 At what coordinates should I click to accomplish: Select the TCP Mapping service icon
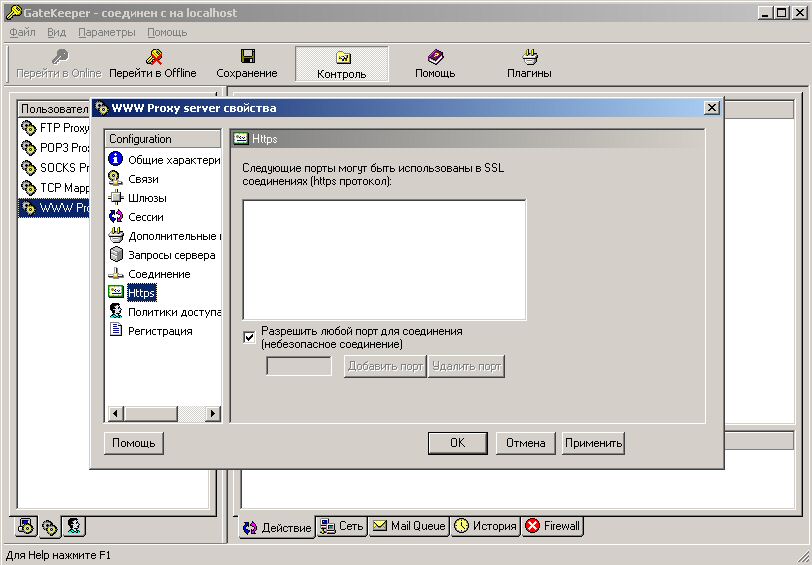coord(29,187)
